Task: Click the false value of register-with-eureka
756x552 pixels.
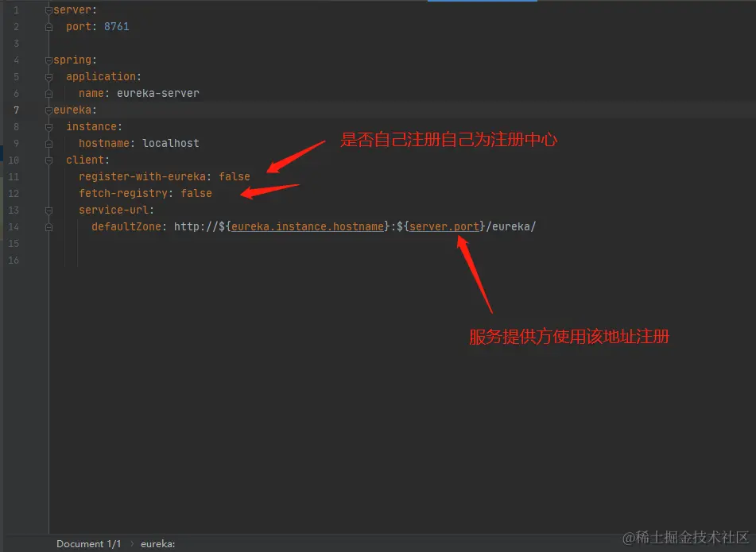Action: 235,177
